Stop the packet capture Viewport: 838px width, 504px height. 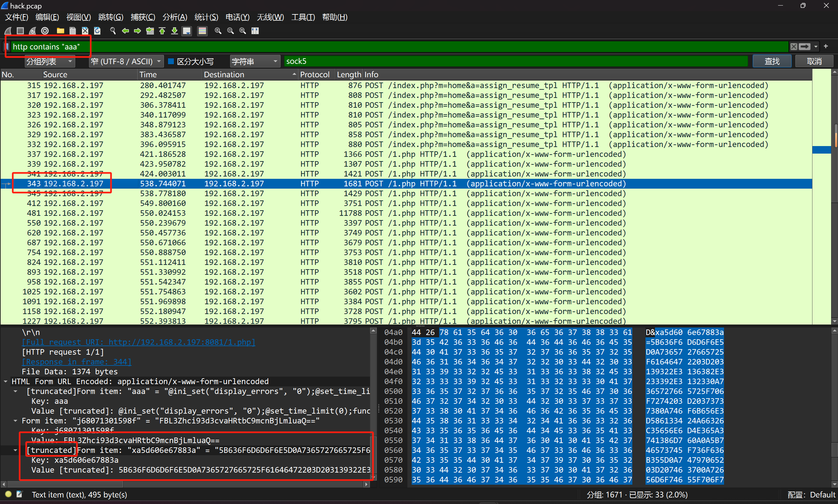point(20,31)
